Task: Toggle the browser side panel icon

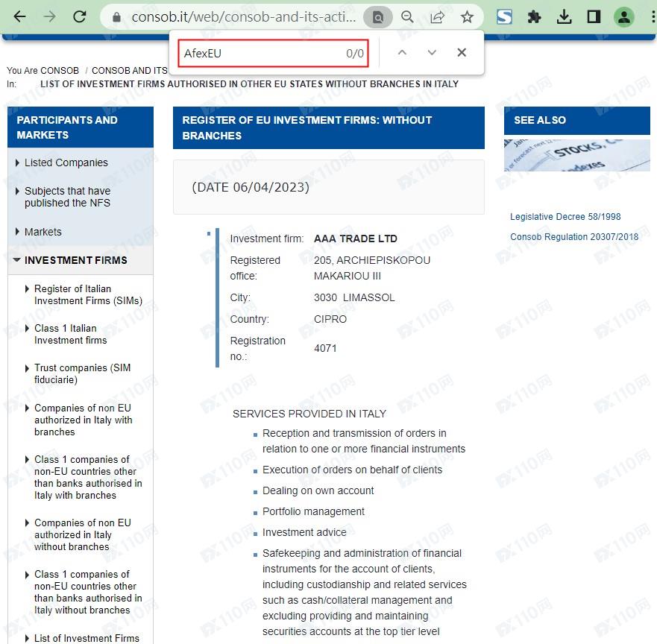Action: pos(594,16)
